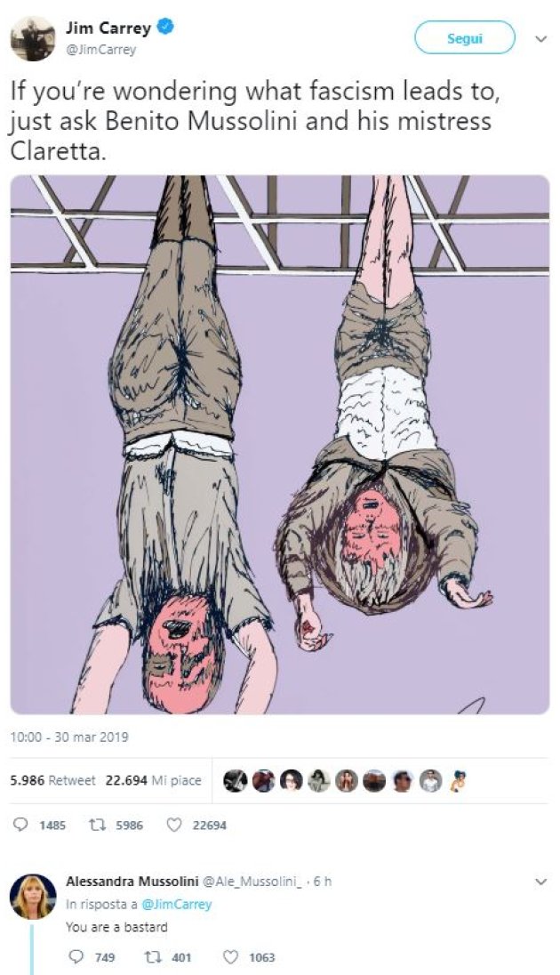This screenshot has height=975, width=560.
Task: Like the tweet using the 22694 heart icon
Action: [174, 826]
